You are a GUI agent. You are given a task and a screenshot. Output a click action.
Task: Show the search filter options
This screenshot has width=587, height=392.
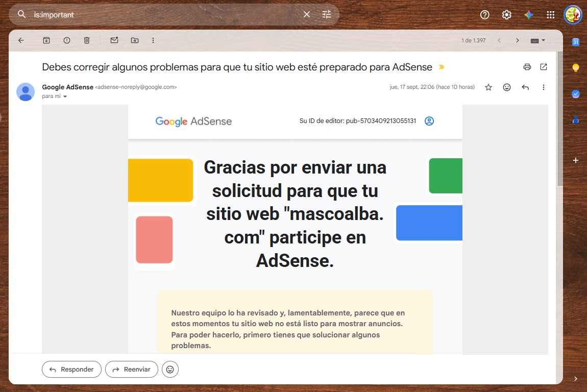click(x=327, y=15)
